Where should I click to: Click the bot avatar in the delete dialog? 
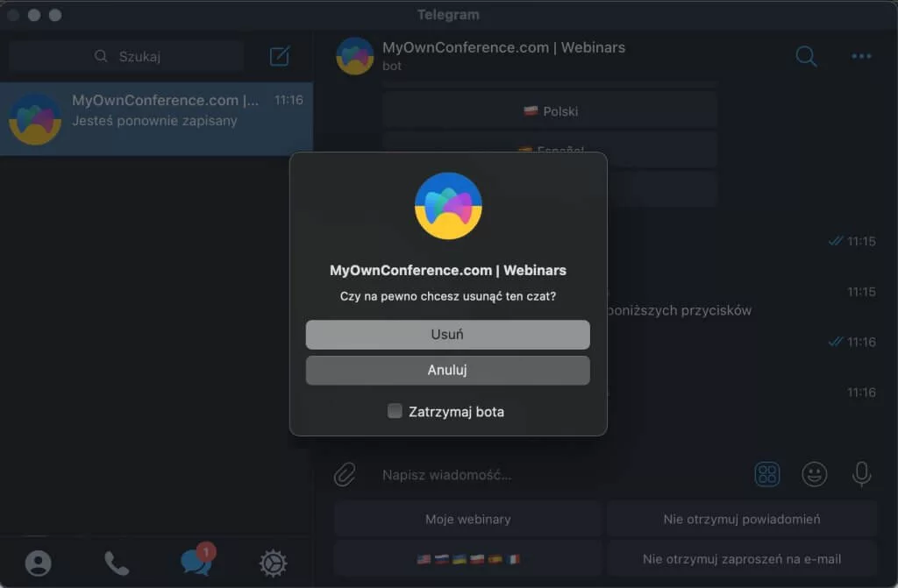tap(448, 206)
